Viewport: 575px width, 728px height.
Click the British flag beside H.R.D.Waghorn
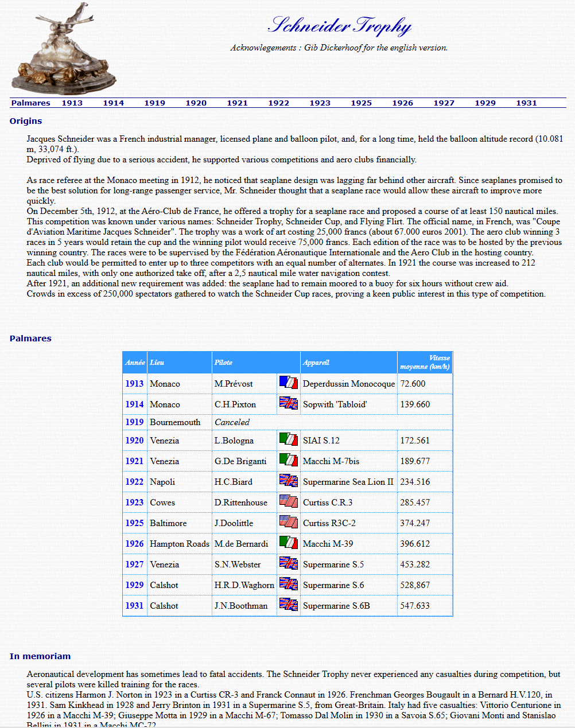coord(289,583)
